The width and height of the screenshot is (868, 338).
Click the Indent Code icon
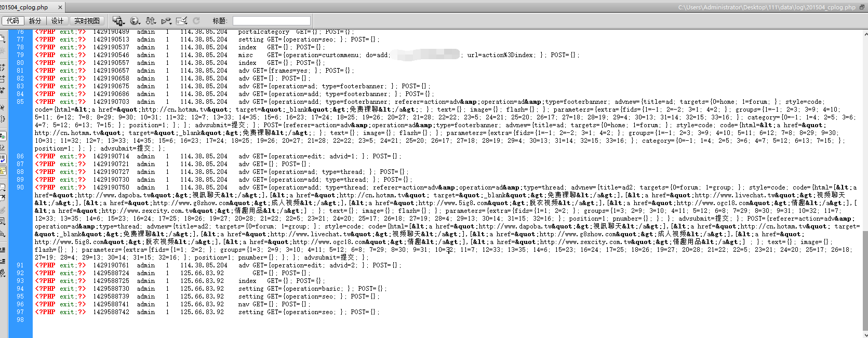(x=2, y=250)
